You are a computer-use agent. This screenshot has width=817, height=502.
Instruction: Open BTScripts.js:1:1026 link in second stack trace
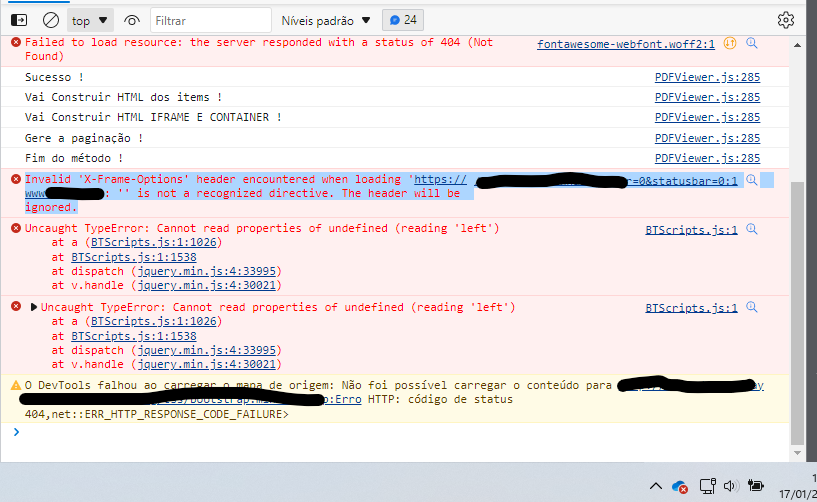154,321
